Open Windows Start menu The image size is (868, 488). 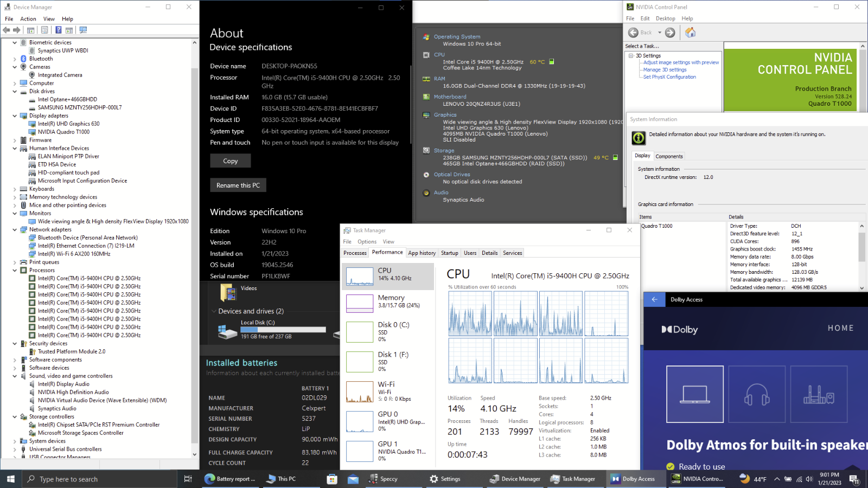[10, 479]
